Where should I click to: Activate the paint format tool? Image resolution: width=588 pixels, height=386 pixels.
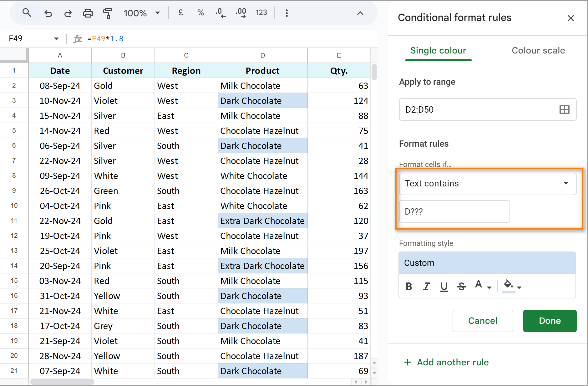coord(108,13)
